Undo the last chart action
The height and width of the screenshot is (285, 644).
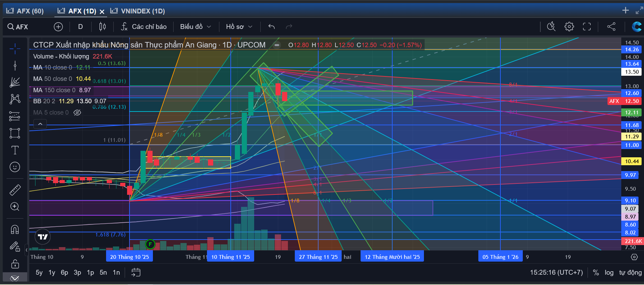tap(271, 27)
